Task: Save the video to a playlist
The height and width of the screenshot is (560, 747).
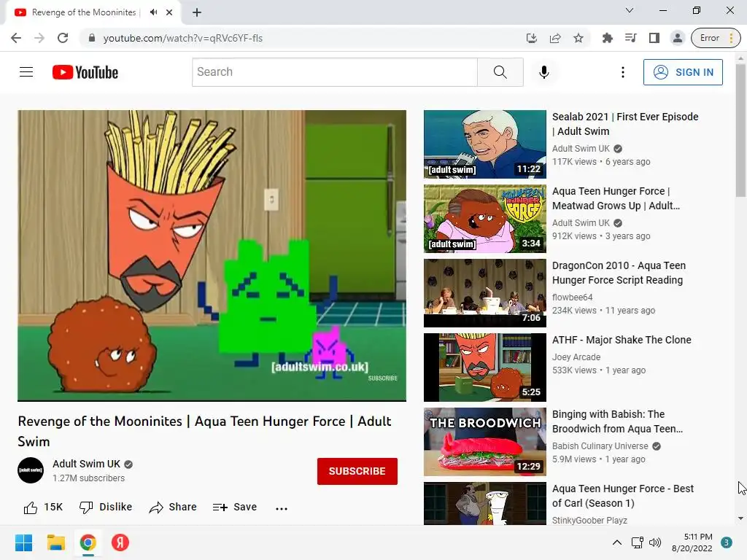Action: (235, 507)
